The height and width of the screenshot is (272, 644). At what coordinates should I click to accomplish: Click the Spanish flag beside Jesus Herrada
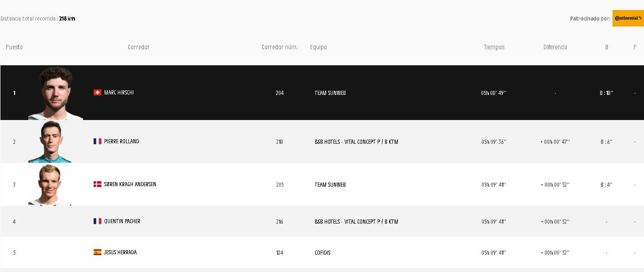point(97,252)
